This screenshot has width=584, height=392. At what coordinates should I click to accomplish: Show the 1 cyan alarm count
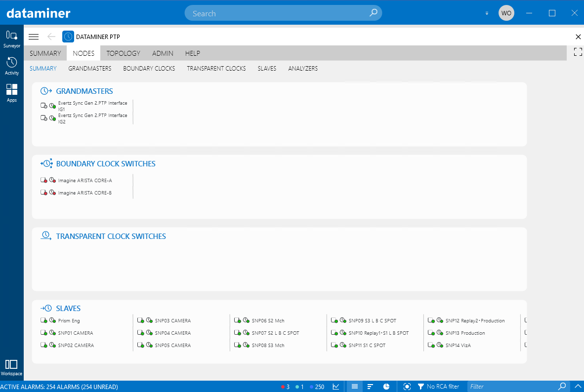coord(299,387)
